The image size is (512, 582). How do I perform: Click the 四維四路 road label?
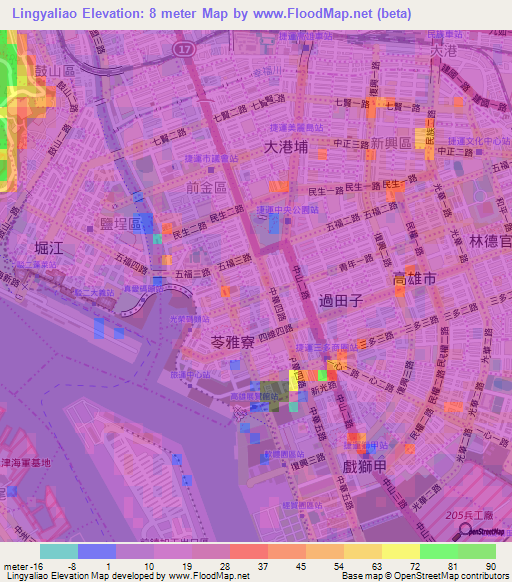point(275,333)
